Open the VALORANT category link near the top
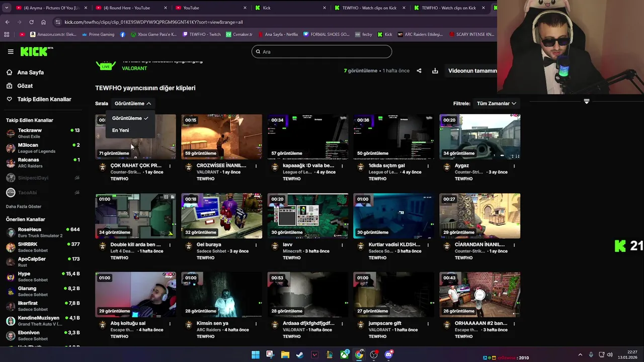 coord(134,68)
